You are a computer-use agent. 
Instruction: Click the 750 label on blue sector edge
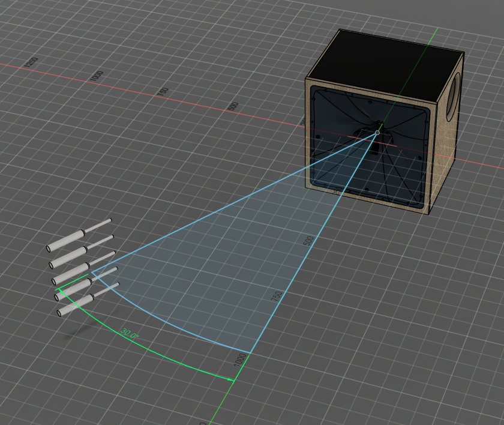pos(277,296)
